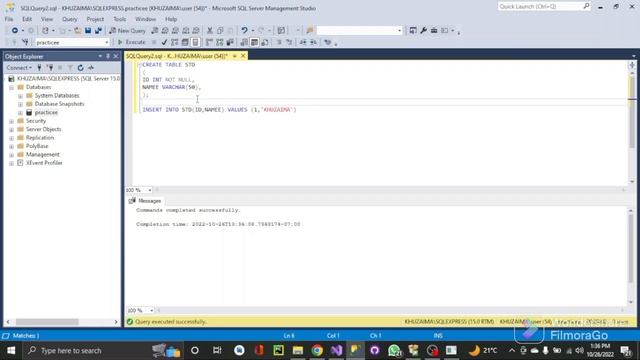Click the Disconnect plug icon in Object Explorer

(50, 68)
